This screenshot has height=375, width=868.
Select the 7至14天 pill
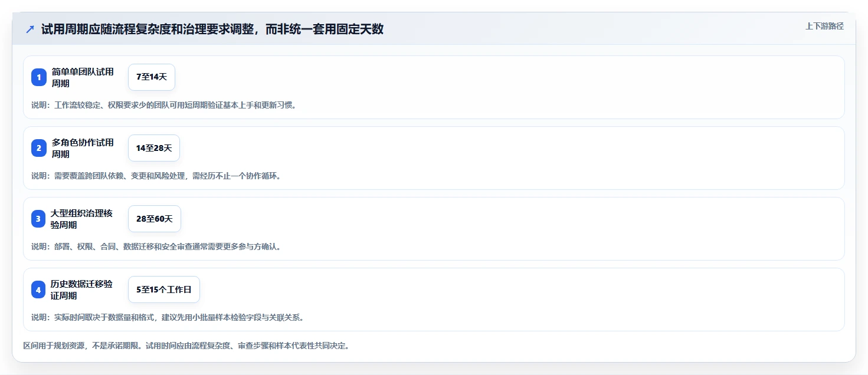152,77
